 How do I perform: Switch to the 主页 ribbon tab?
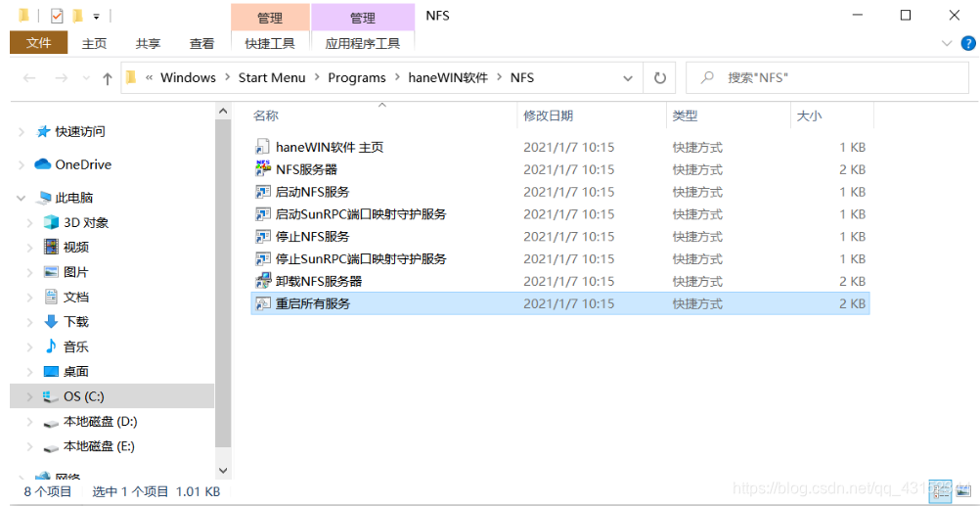click(94, 43)
